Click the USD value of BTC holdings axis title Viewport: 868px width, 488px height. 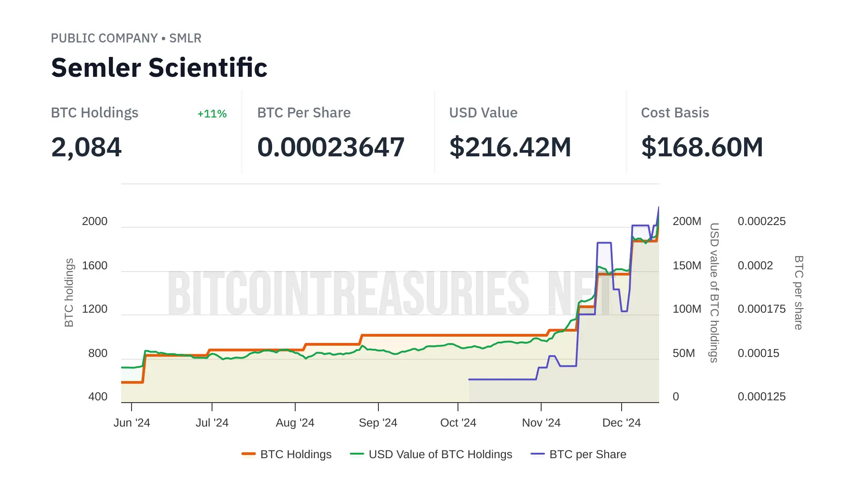(x=714, y=292)
